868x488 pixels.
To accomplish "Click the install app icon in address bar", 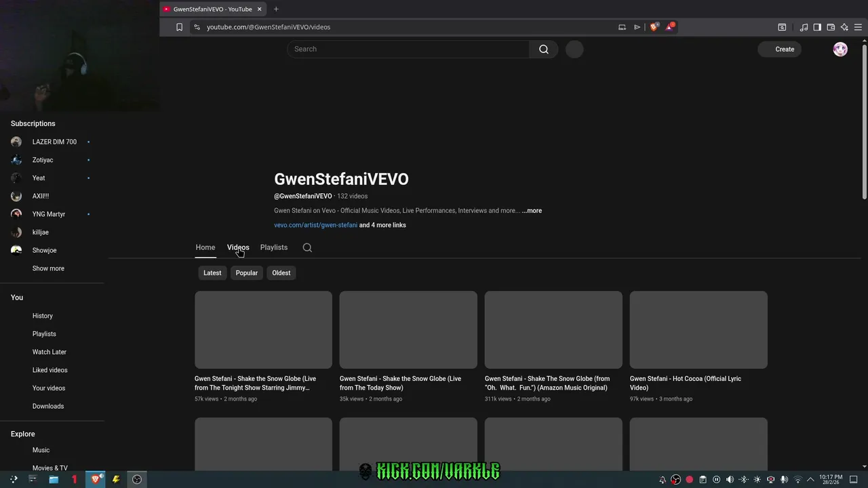I will tap(622, 27).
